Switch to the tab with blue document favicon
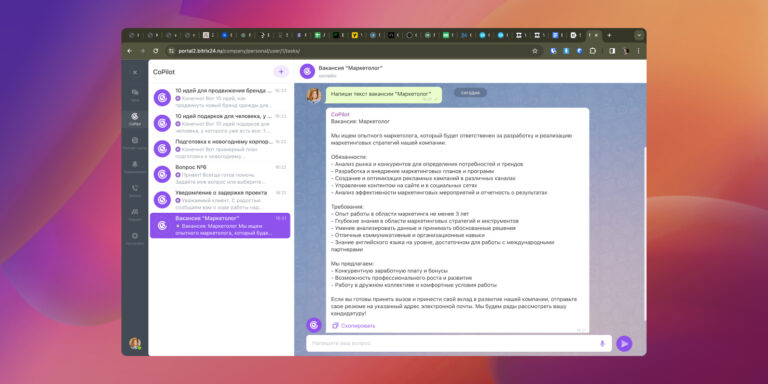This screenshot has height=384, width=768. [555, 35]
